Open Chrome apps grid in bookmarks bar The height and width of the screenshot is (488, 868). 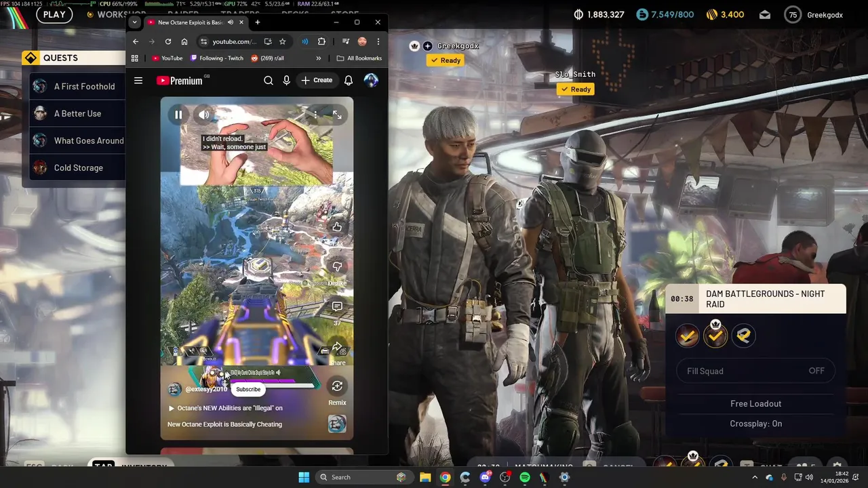tap(135, 58)
